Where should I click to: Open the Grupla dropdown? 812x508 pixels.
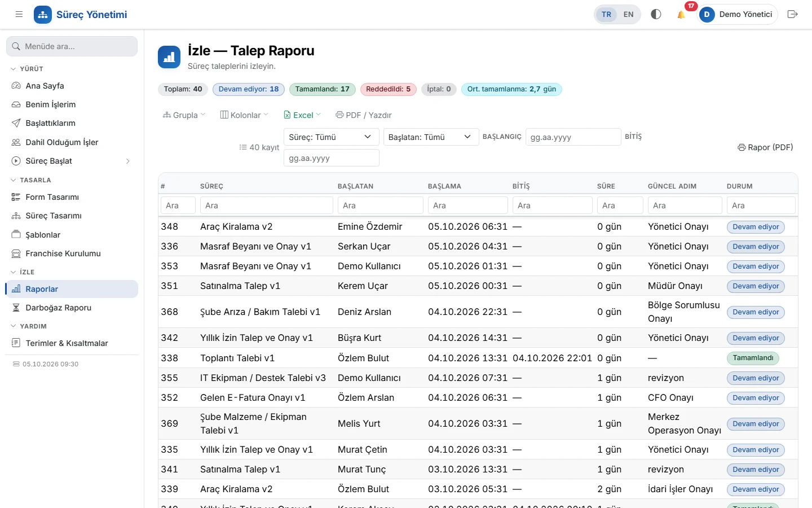[184, 115]
